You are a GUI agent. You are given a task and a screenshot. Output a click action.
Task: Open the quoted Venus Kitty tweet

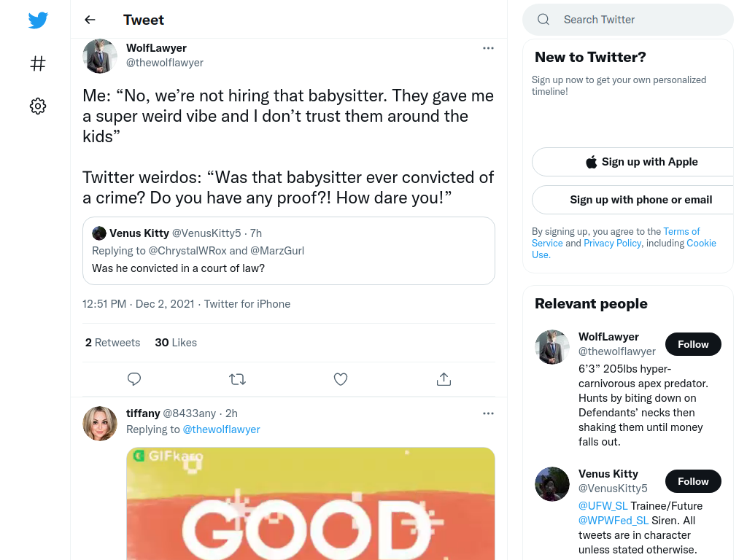click(289, 251)
